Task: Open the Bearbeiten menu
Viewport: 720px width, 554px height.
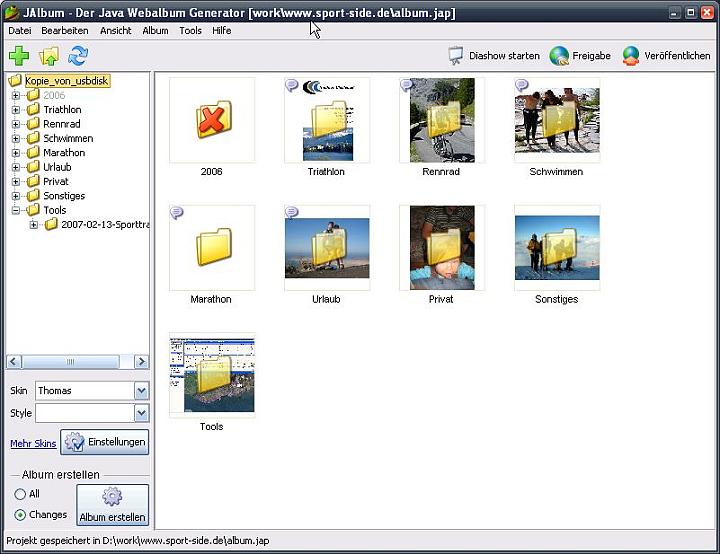Action: 65,31
